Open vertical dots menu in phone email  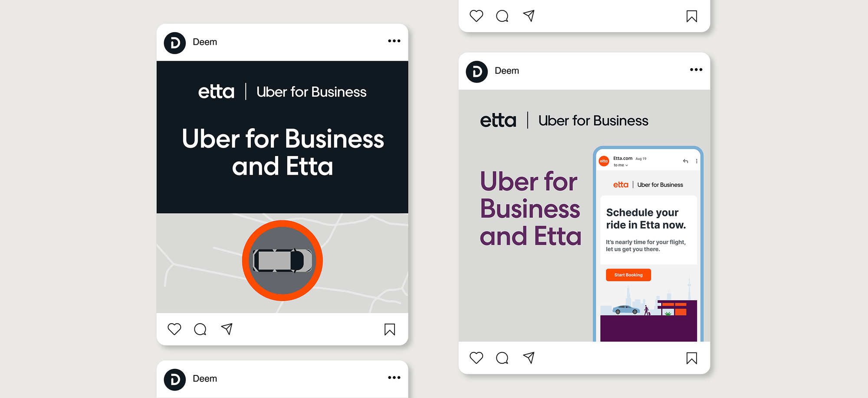click(697, 161)
